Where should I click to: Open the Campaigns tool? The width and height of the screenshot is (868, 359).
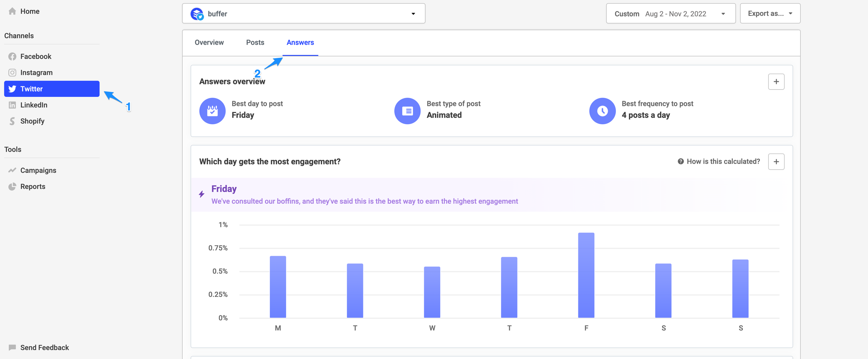click(38, 170)
